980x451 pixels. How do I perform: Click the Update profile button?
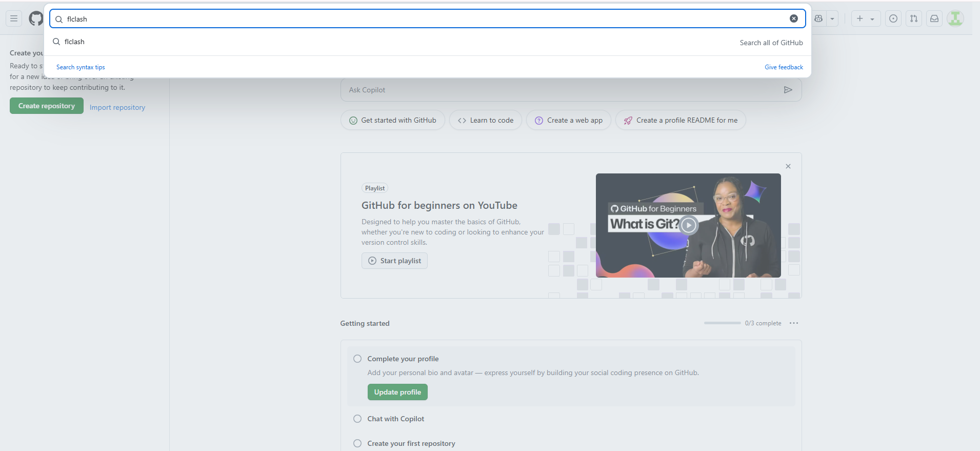(397, 392)
